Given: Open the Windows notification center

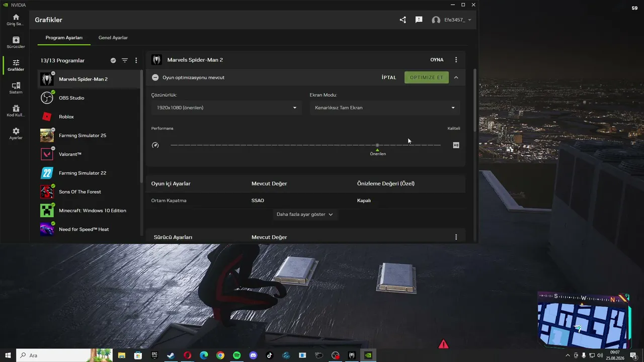Looking at the screenshot, I should (634, 355).
